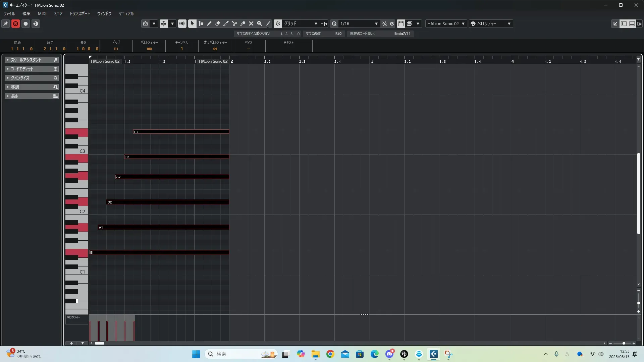The height and width of the screenshot is (362, 644).
Task: Select the Draw pencil tool
Action: (x=209, y=23)
